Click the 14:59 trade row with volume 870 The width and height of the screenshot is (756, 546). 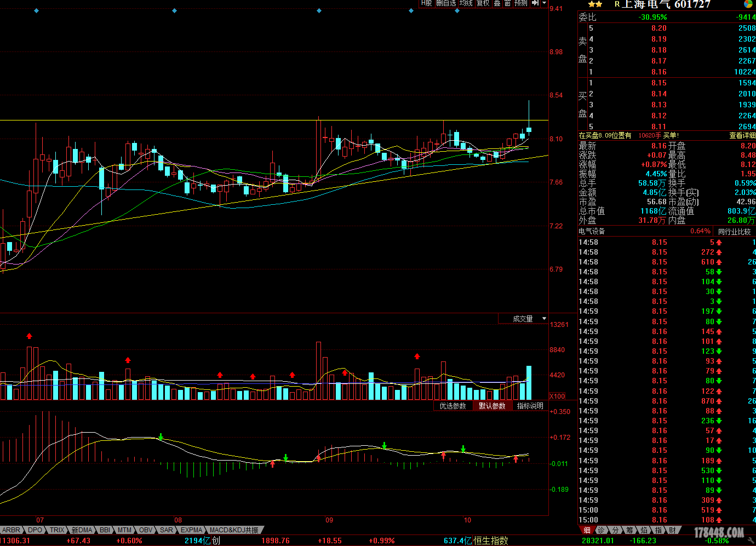[667, 401]
